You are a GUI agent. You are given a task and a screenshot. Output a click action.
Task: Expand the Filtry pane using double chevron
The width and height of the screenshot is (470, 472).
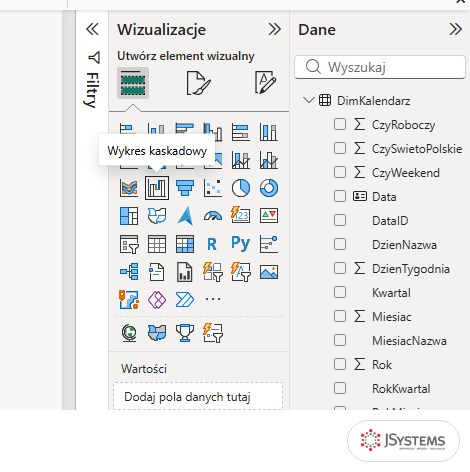tap(92, 29)
